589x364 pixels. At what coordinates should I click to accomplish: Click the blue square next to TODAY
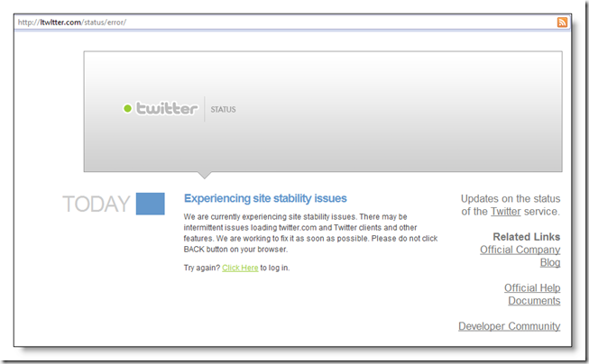[151, 204]
